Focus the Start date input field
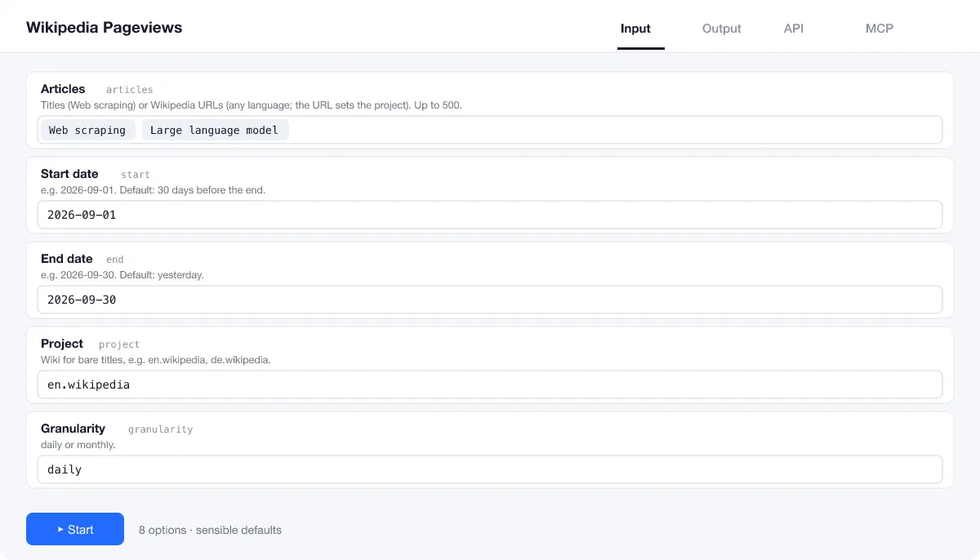 click(490, 215)
